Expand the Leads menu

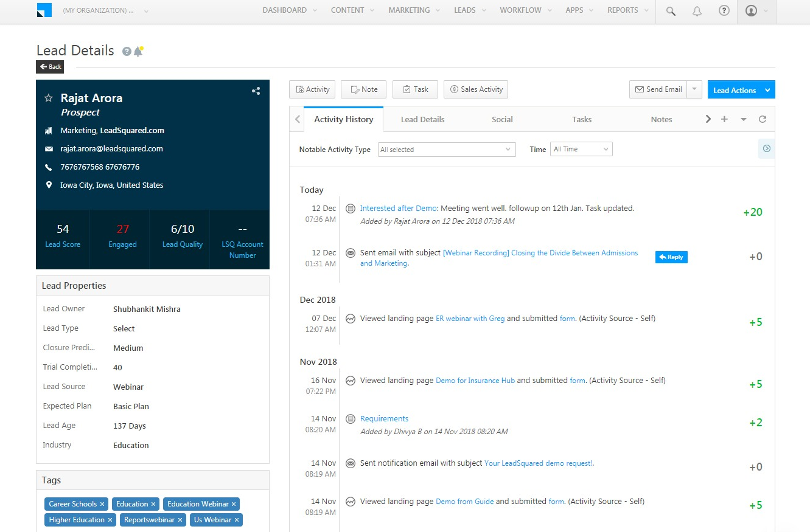470,10
